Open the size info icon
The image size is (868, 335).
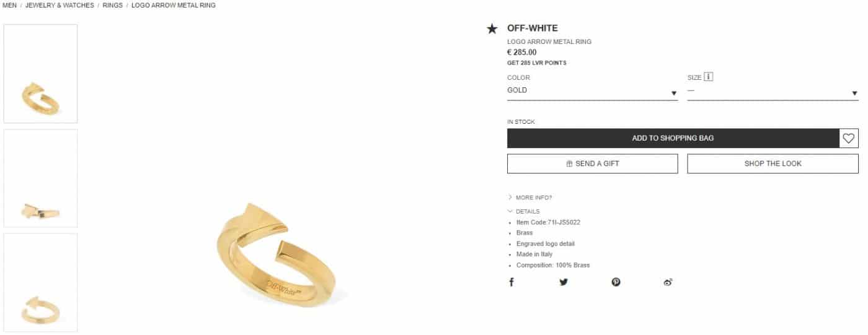[x=709, y=77]
